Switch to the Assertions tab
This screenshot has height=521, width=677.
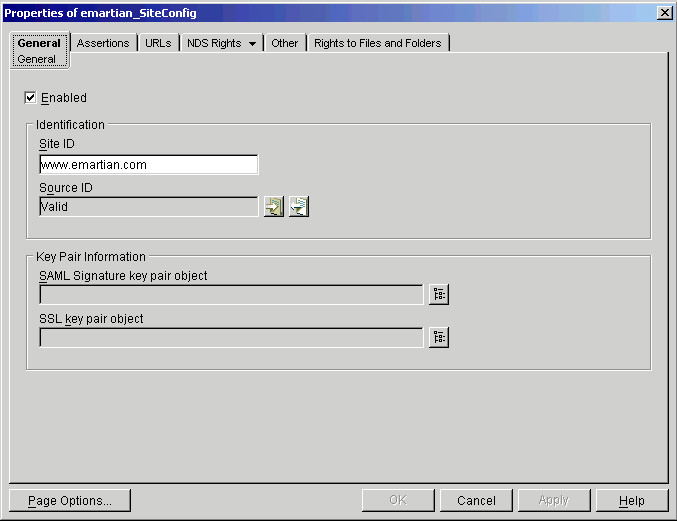(x=103, y=43)
